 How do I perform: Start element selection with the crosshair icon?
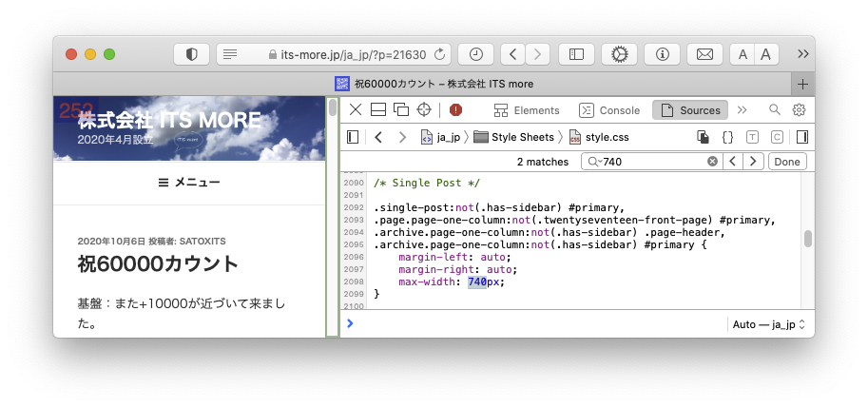425,110
